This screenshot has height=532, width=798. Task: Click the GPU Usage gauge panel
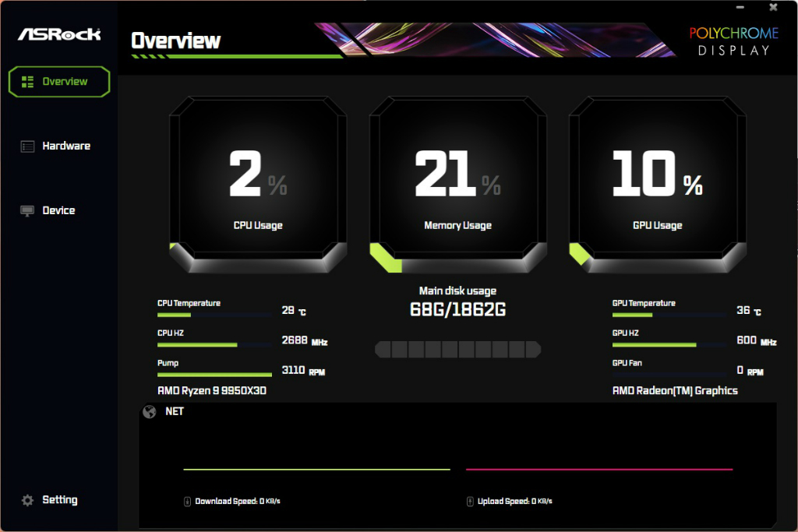pos(658,185)
